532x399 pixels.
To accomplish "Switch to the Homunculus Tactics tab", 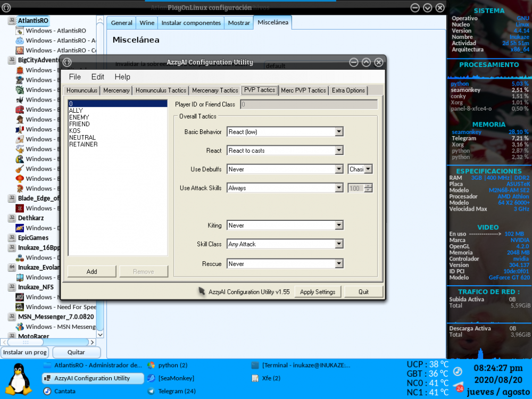I will [x=161, y=90].
